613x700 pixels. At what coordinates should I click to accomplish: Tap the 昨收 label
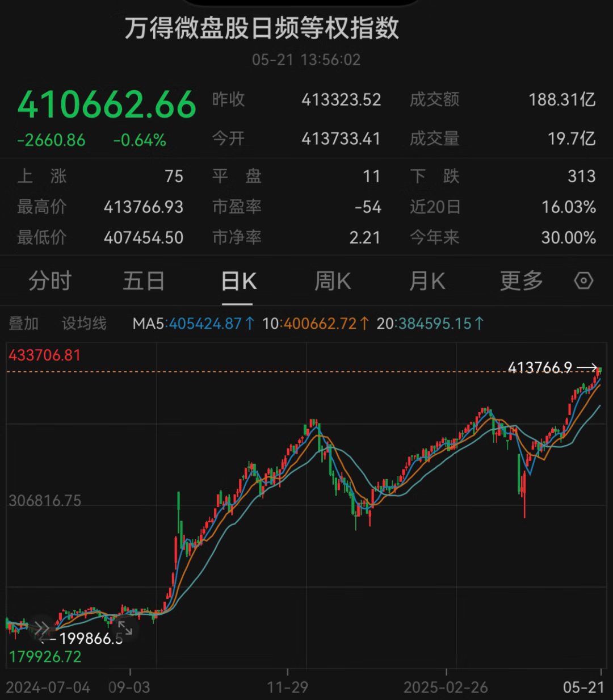click(x=229, y=100)
